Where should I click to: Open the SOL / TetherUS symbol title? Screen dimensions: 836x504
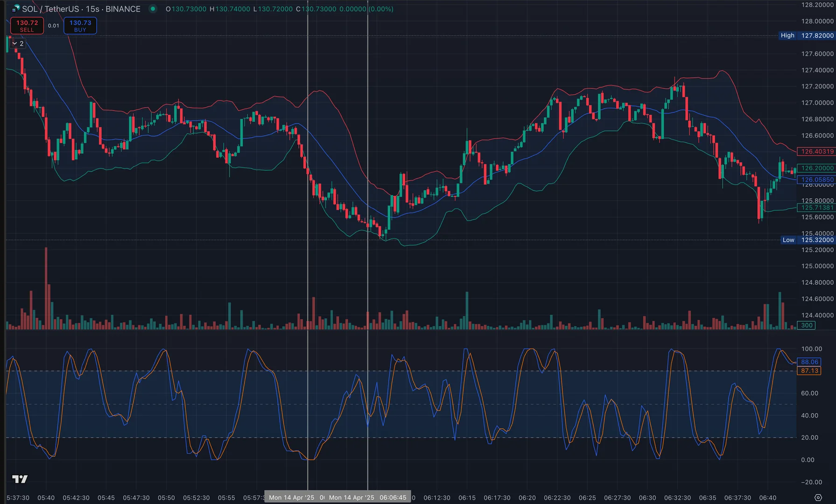[x=81, y=9]
